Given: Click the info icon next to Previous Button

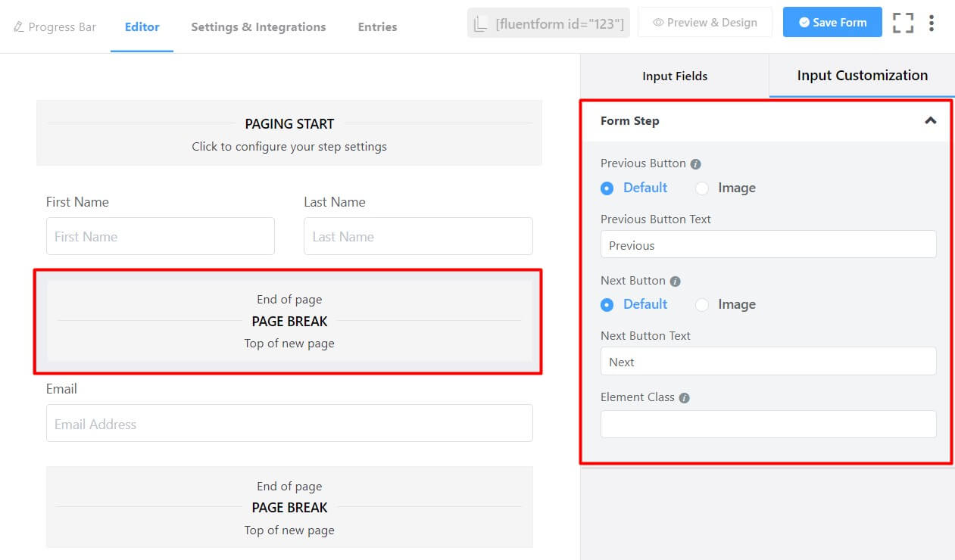Looking at the screenshot, I should [697, 163].
